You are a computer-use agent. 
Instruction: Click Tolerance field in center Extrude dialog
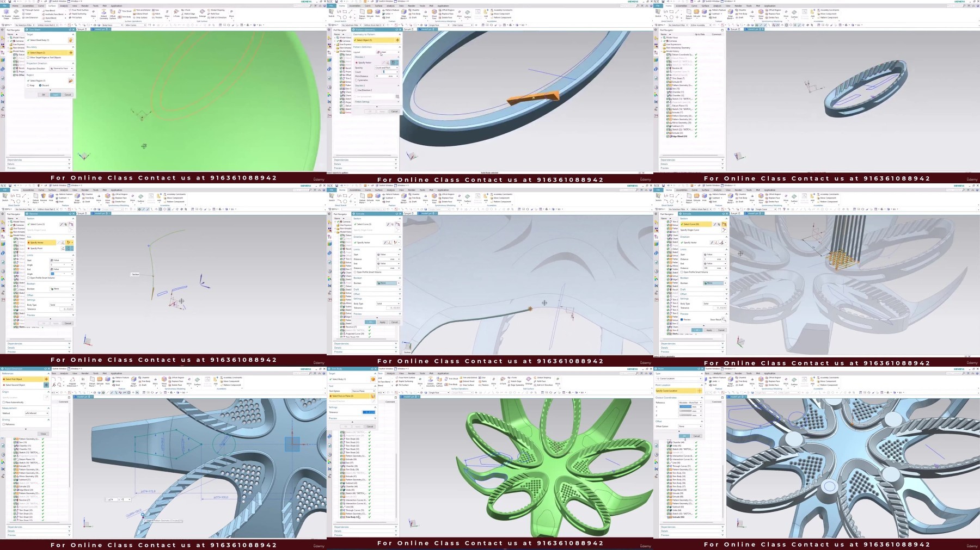tap(393, 308)
